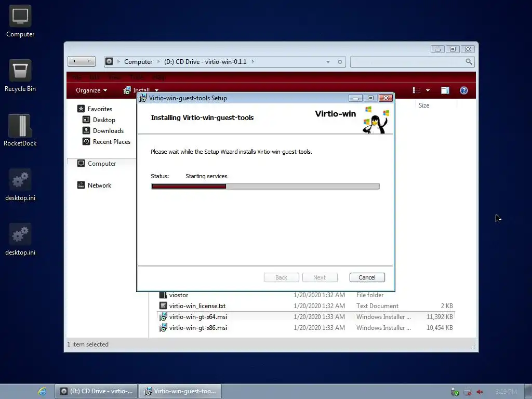Click the 'Text Document' type cell
The image size is (532, 399).
coord(377,305)
